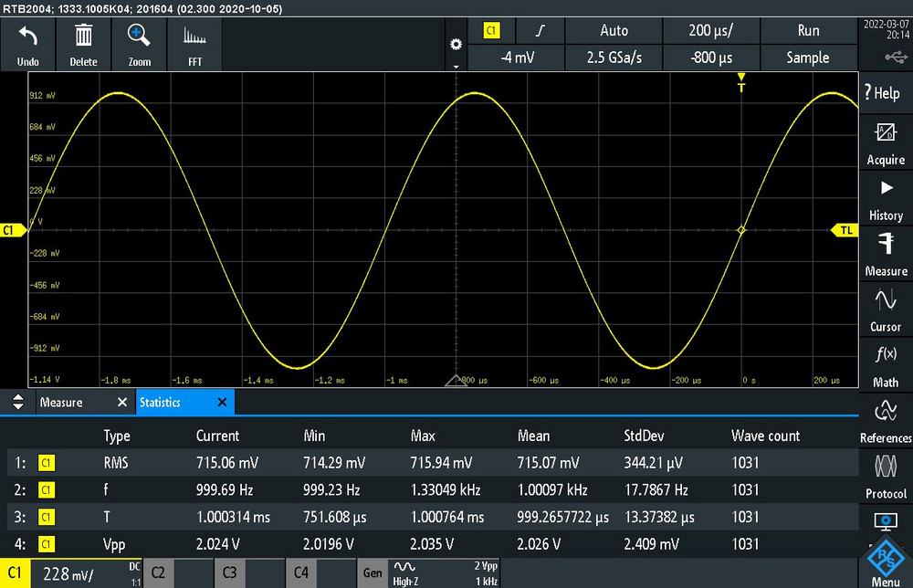Open the History playback panel
The width and height of the screenshot is (913, 588).
[886, 200]
